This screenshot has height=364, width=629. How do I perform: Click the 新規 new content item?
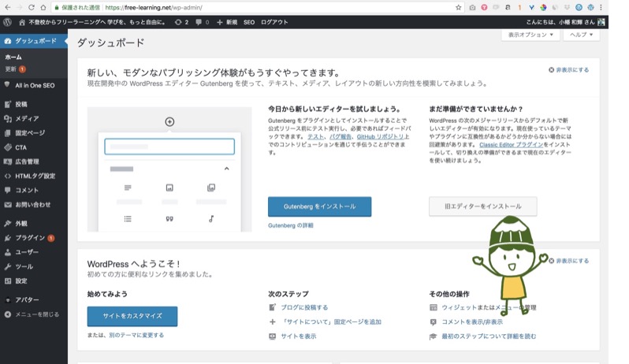click(227, 22)
